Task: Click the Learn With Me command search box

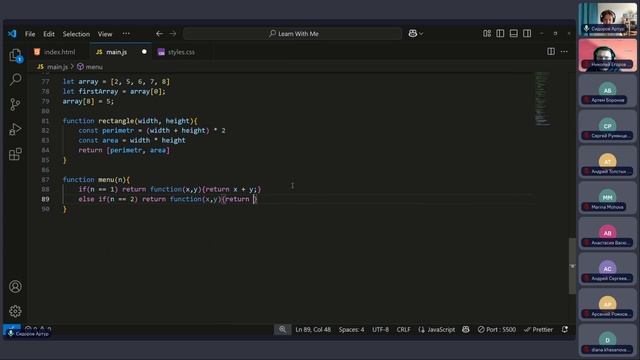Action: (292, 33)
